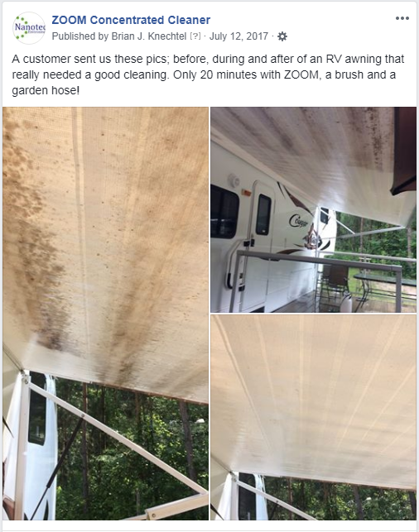
Task: Click the patio table in top-right photo
Action: tap(385, 281)
